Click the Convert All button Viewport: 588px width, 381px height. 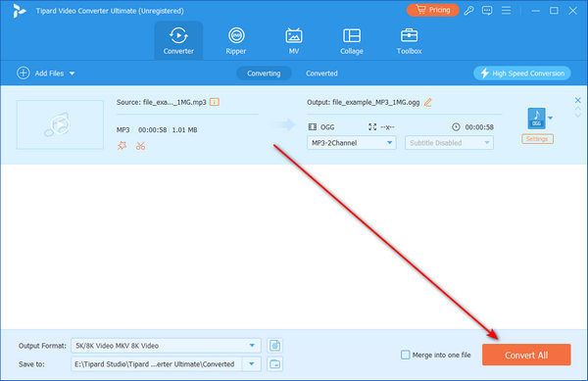(526, 355)
